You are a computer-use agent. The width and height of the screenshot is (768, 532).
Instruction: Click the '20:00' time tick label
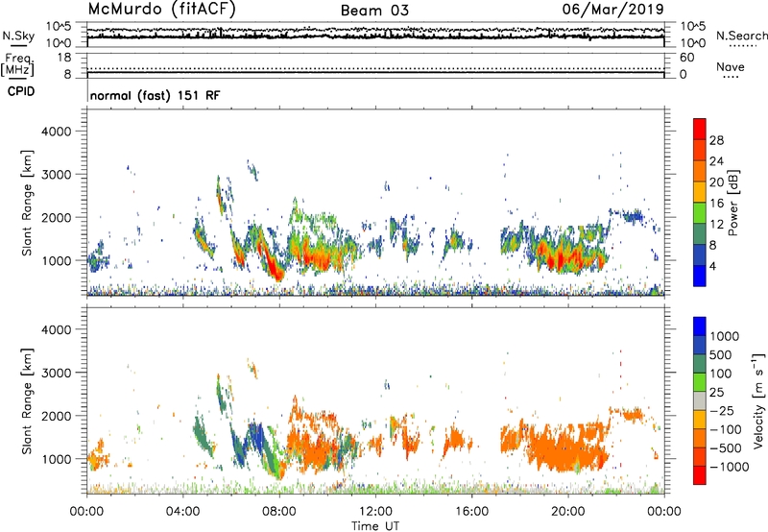[567, 512]
